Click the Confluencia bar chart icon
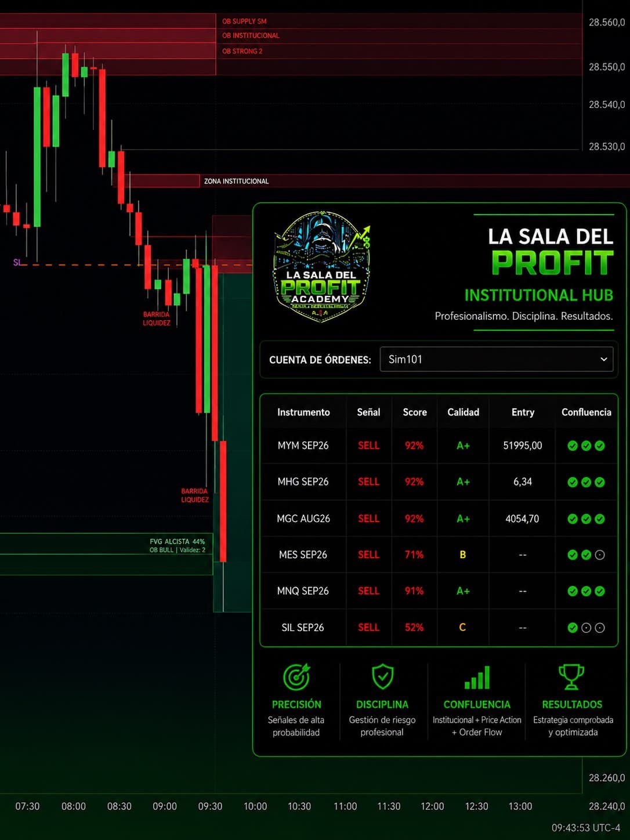The height and width of the screenshot is (840, 630). coord(477,677)
